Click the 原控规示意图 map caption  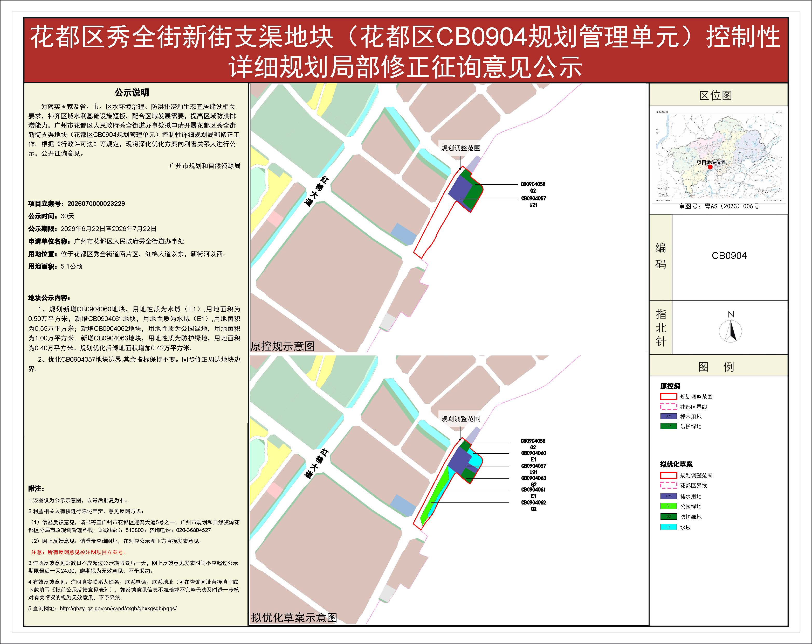coord(283,346)
